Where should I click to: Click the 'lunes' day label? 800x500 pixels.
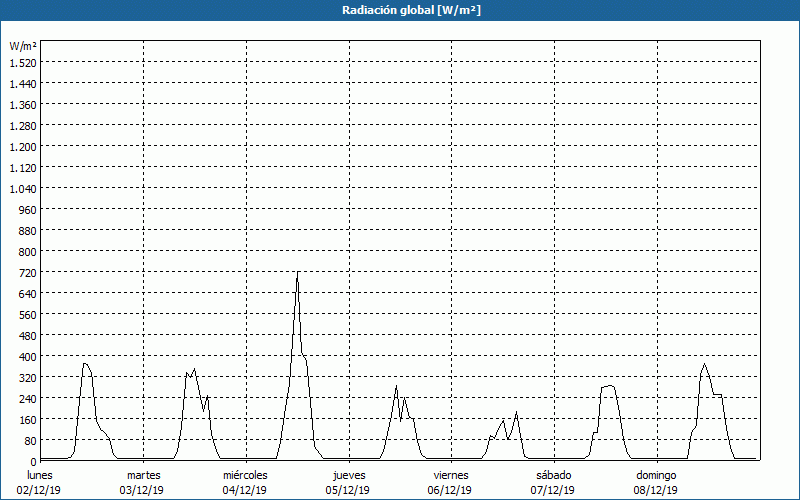pos(40,475)
